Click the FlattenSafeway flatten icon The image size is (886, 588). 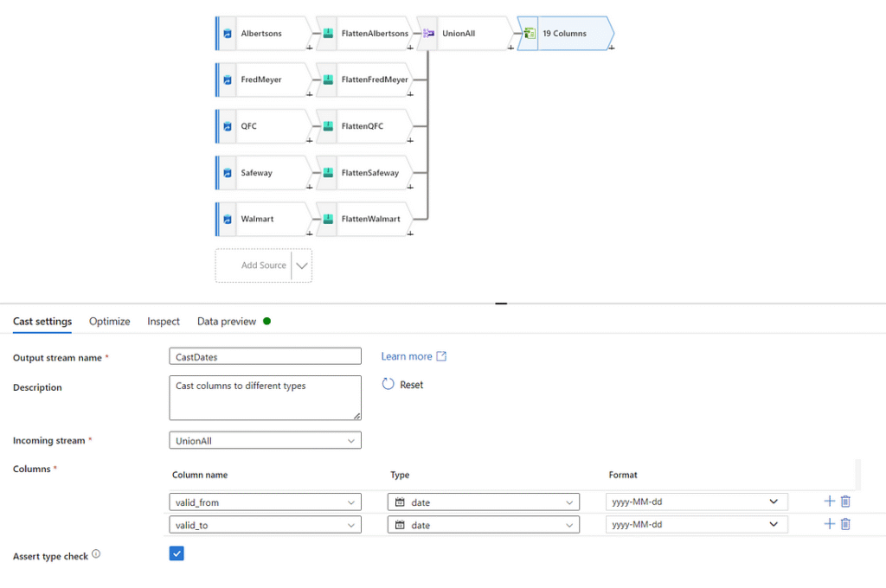[328, 173]
